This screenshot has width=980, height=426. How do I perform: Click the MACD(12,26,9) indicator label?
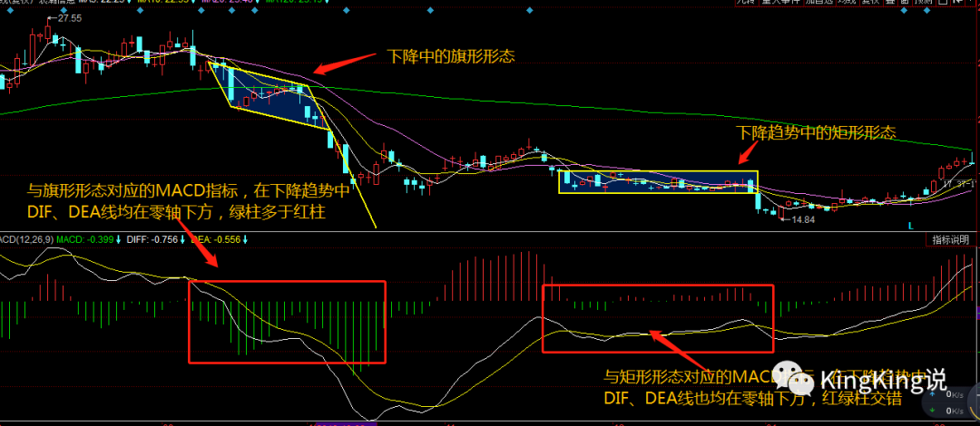(25, 239)
